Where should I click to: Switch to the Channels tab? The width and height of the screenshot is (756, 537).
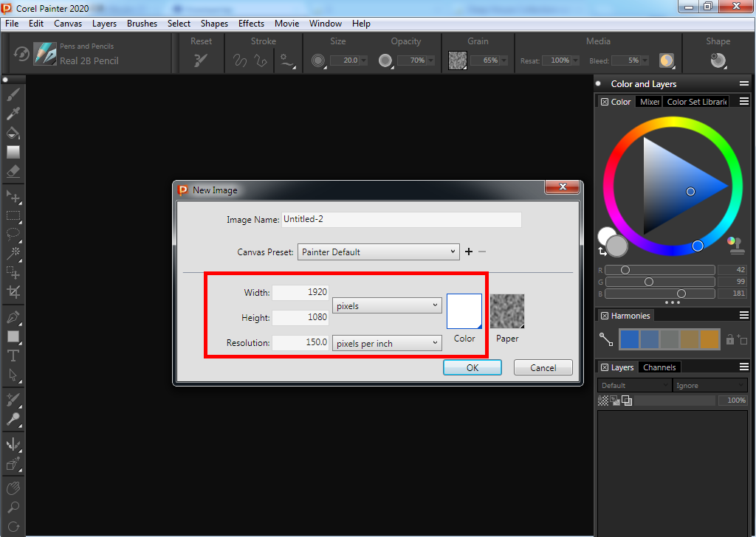coord(659,367)
